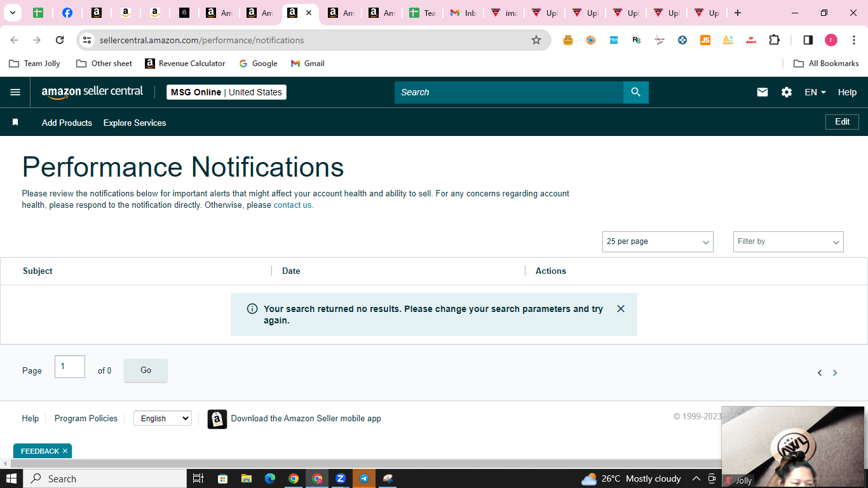Click the Help link in the header
This screenshot has width=868, height=488.
(847, 92)
